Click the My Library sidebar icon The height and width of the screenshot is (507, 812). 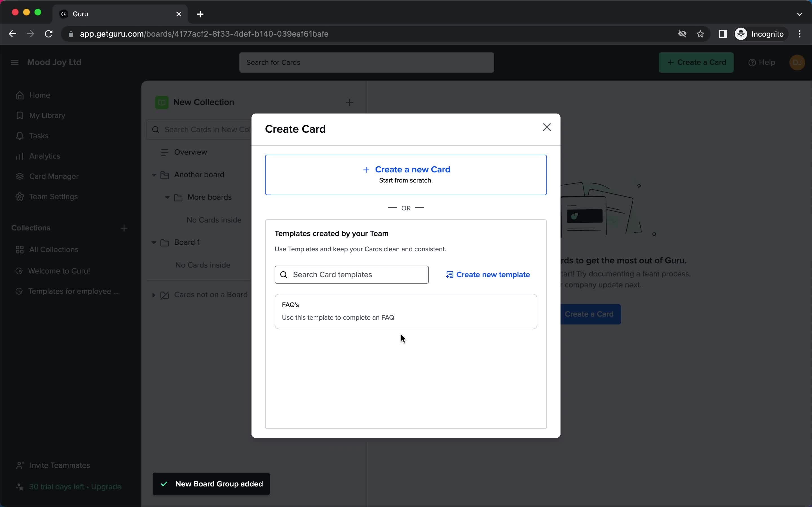pyautogui.click(x=19, y=115)
